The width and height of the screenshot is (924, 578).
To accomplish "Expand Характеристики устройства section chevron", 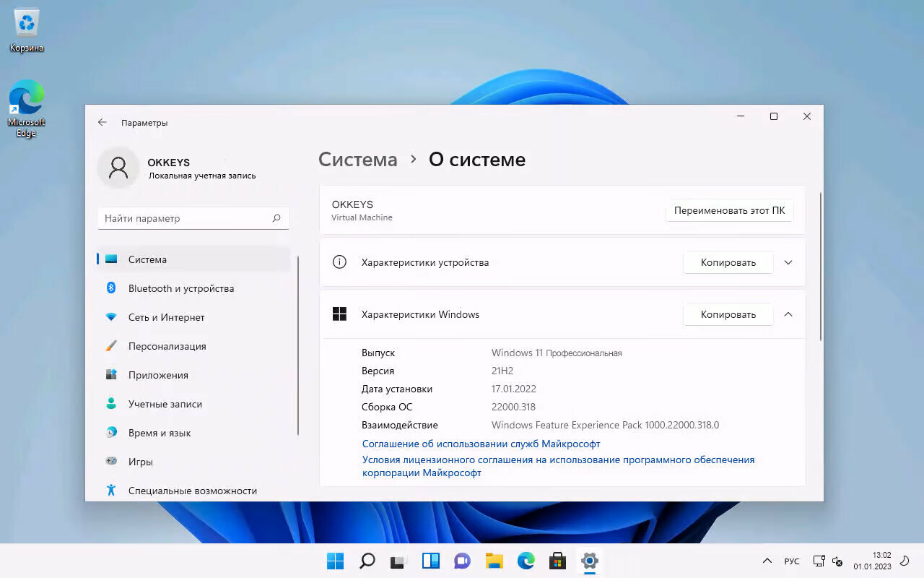I will [x=788, y=262].
